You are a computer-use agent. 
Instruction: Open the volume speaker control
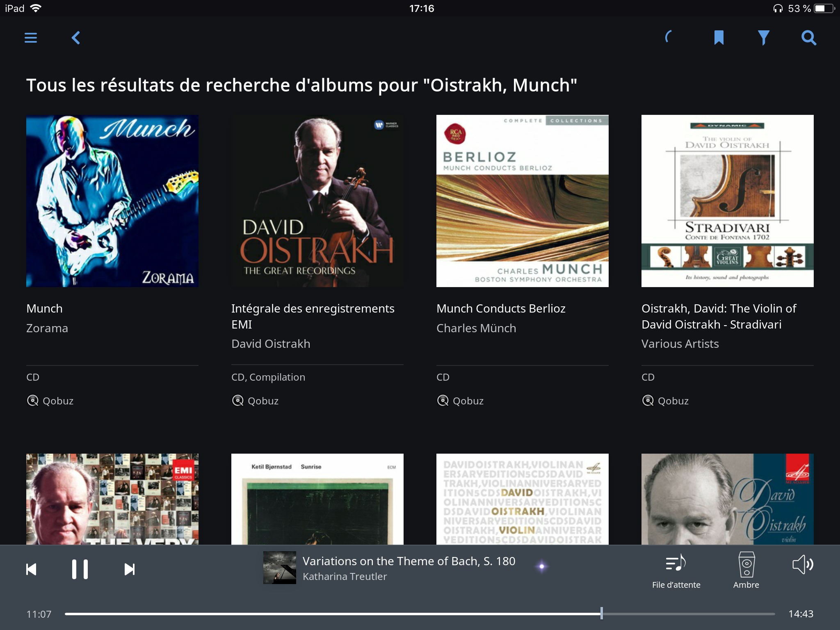pyautogui.click(x=803, y=564)
